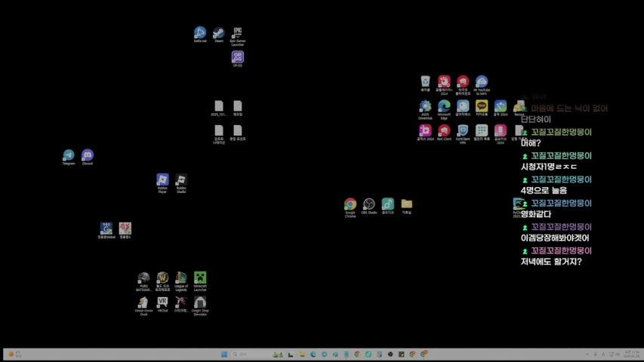Click the Windows Start button
The width and height of the screenshot is (644, 362).
[x=224, y=354]
